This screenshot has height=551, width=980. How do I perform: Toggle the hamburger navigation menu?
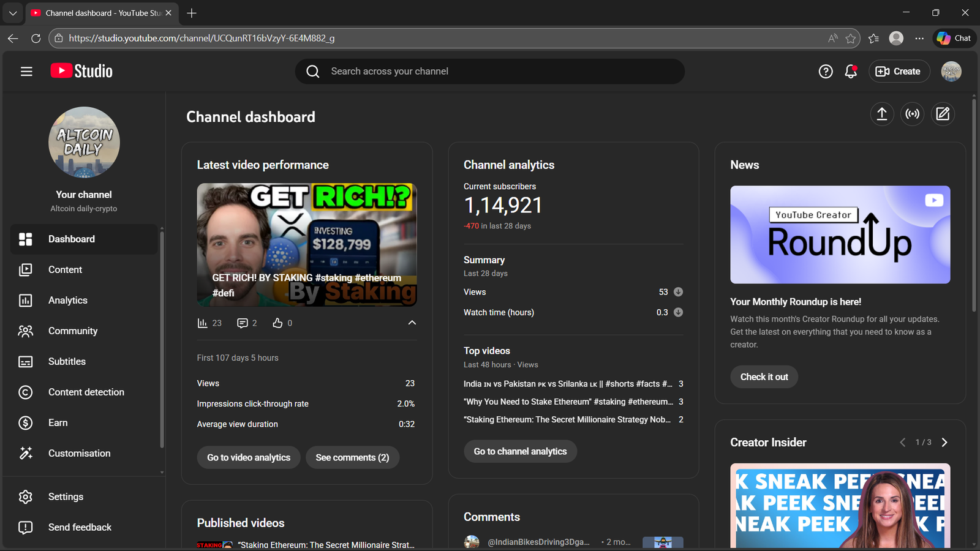[x=26, y=72]
